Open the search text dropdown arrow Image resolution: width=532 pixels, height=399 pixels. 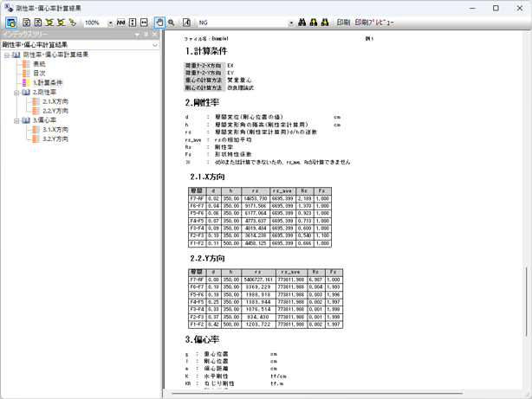(290, 23)
